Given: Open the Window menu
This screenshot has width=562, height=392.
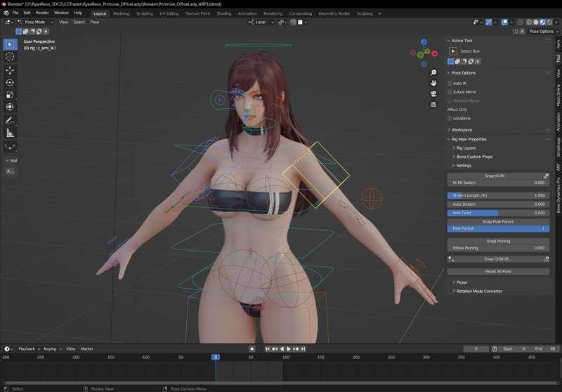Looking at the screenshot, I should tap(61, 13).
